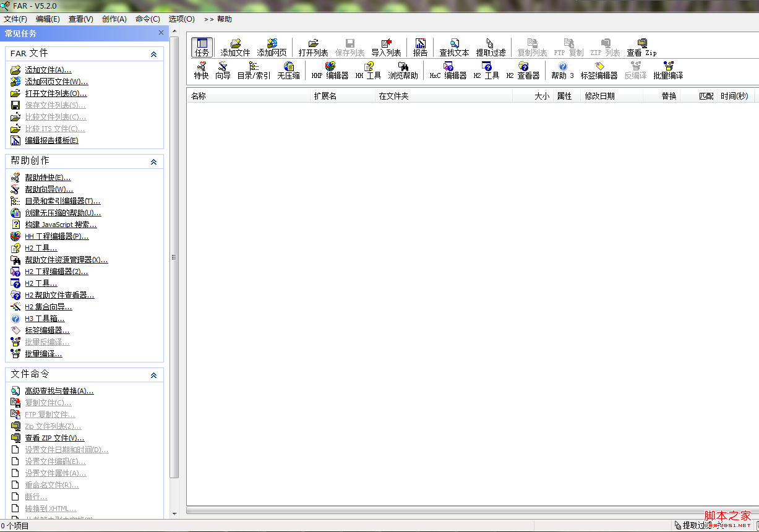Collapse the 帮助创作 section
The image size is (759, 532).
click(x=153, y=161)
